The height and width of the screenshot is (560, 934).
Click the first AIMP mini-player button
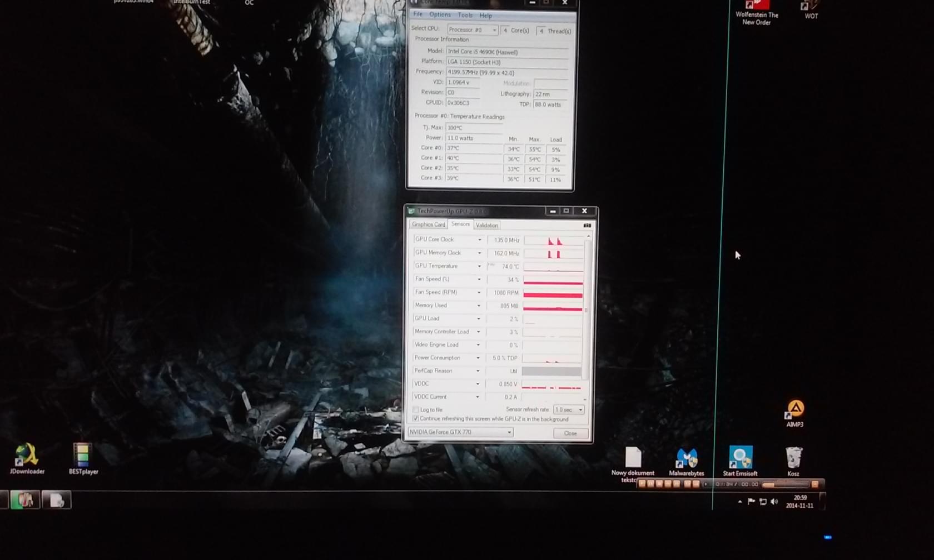[x=642, y=483]
